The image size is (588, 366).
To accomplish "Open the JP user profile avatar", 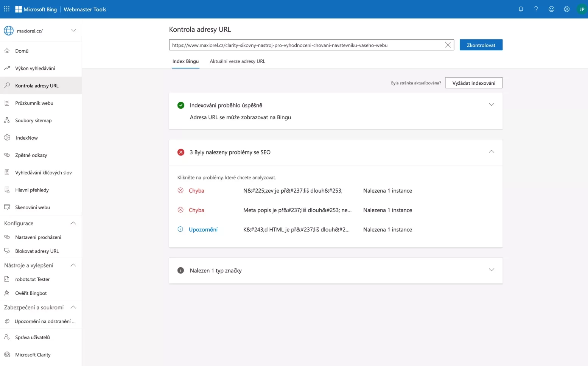I will click(582, 9).
